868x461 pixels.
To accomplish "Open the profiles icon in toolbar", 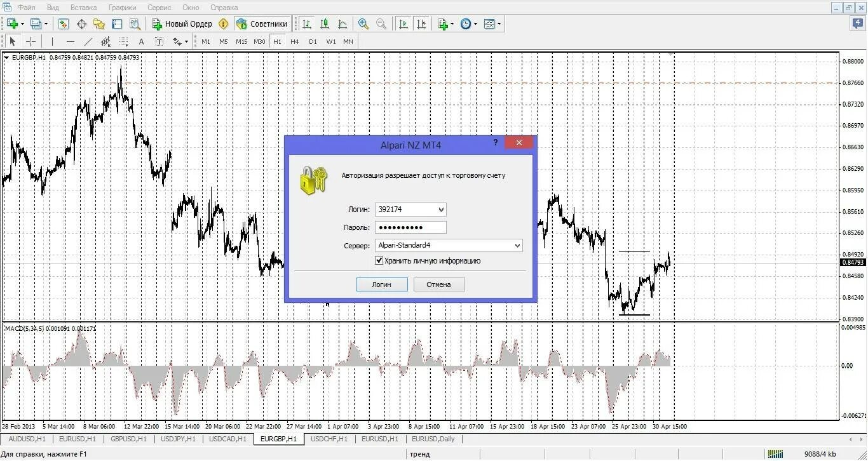I will click(x=36, y=23).
